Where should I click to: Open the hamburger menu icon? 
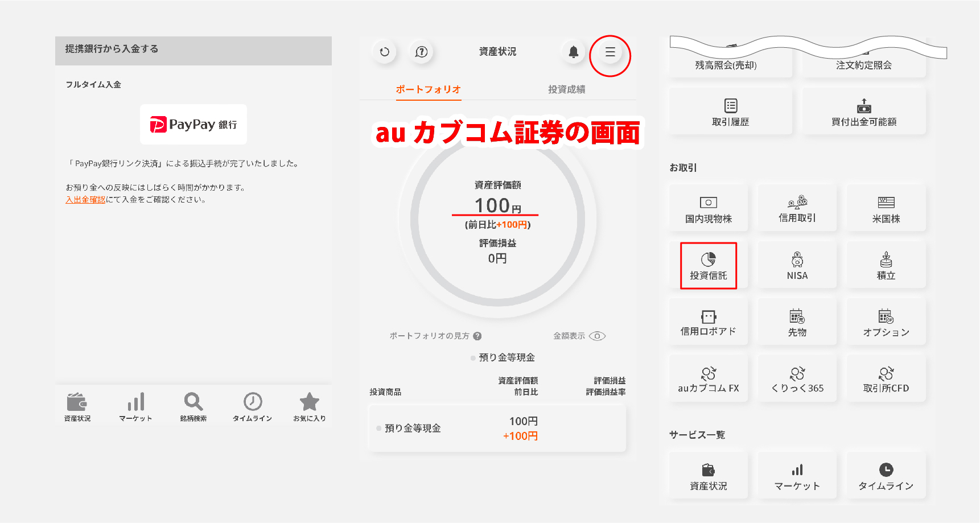pos(610,52)
